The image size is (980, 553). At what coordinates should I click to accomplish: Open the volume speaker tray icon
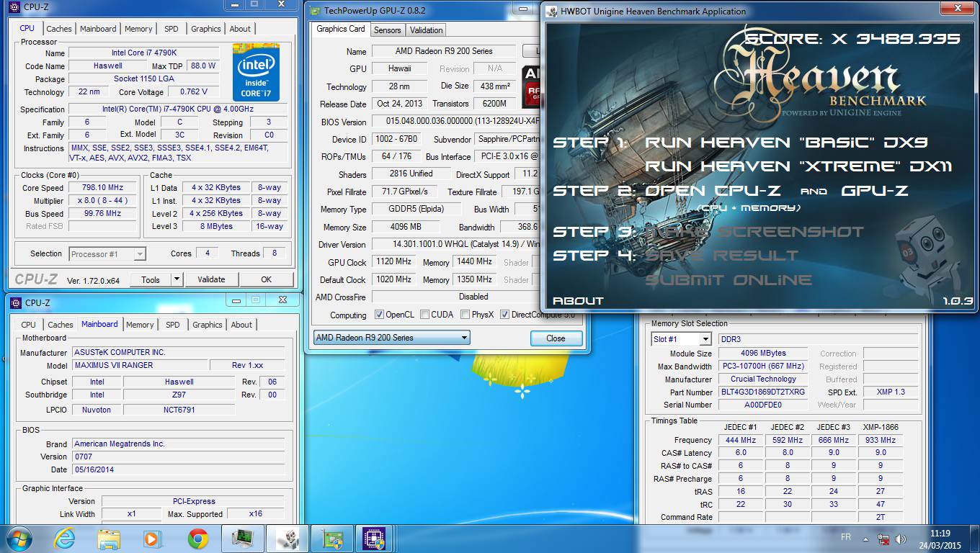900,539
